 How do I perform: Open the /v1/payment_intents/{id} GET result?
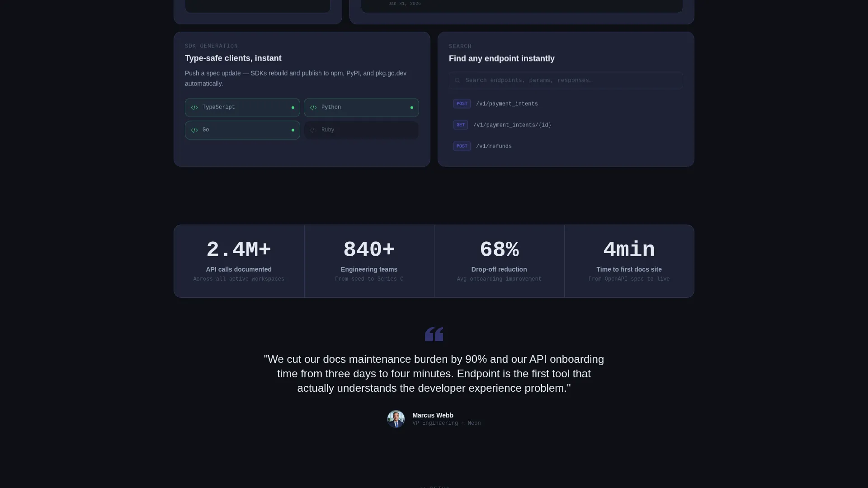coord(566,125)
